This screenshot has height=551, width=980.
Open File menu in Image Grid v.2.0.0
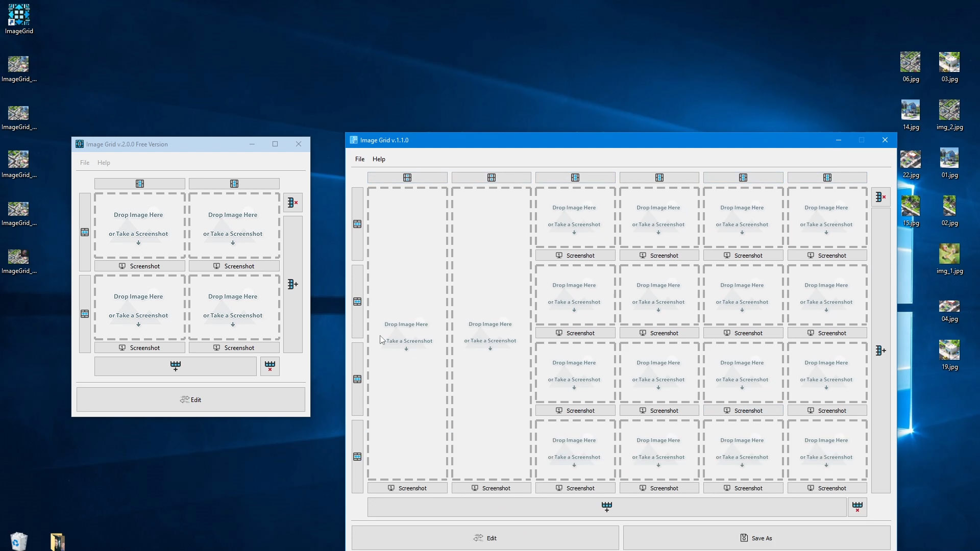pyautogui.click(x=84, y=163)
